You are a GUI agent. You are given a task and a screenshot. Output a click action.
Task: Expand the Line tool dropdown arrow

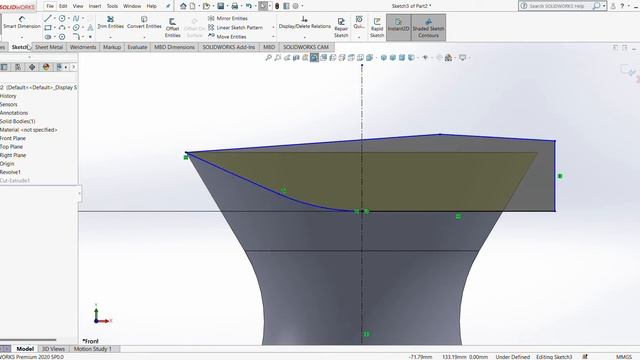(55, 19)
